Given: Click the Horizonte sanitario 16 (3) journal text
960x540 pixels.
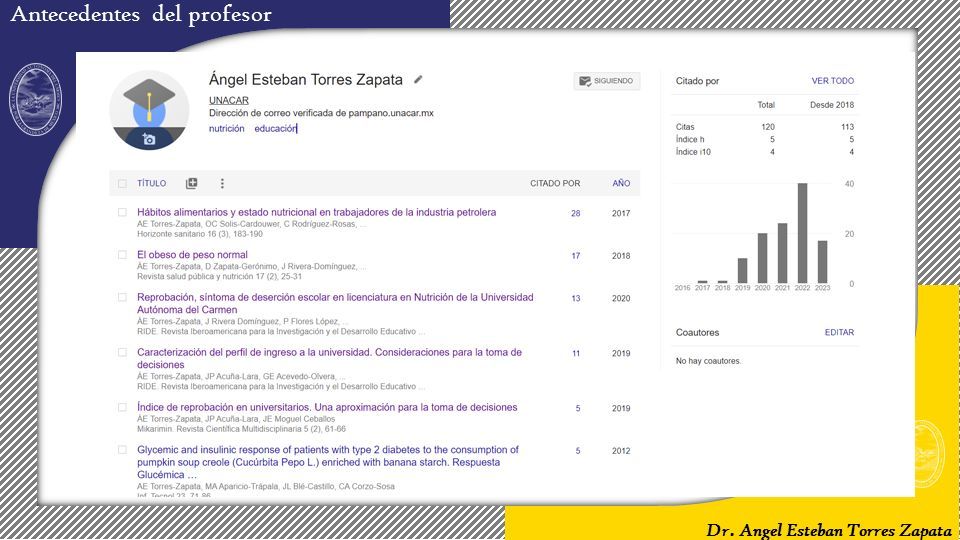Looking at the screenshot, I should [200, 234].
